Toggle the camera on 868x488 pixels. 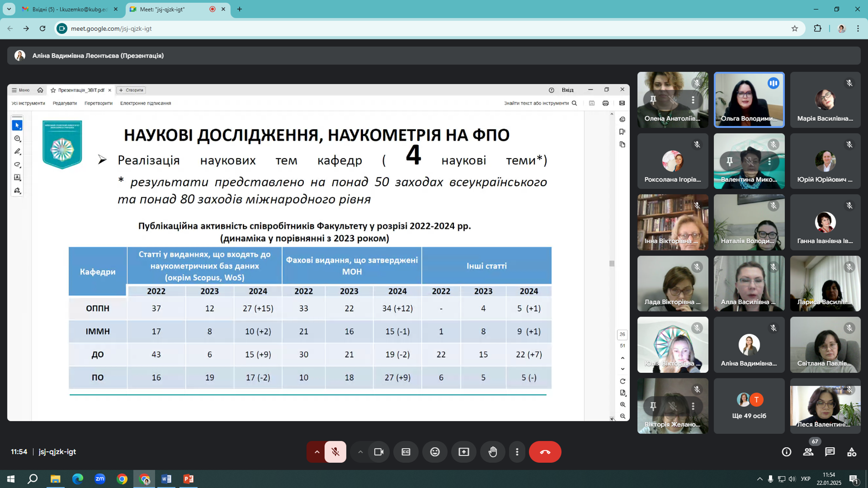coord(379,452)
